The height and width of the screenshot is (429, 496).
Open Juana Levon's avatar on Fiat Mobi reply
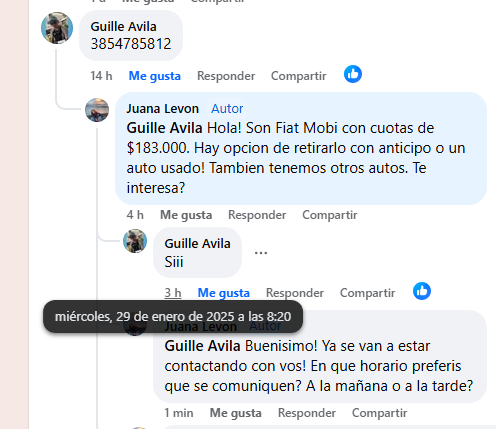[x=97, y=110]
